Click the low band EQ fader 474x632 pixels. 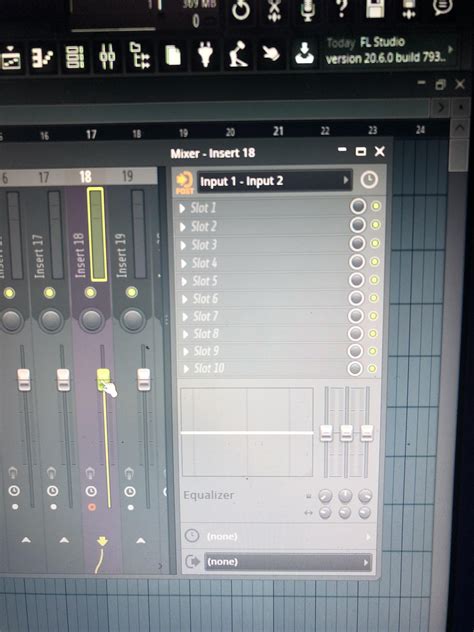(326, 433)
